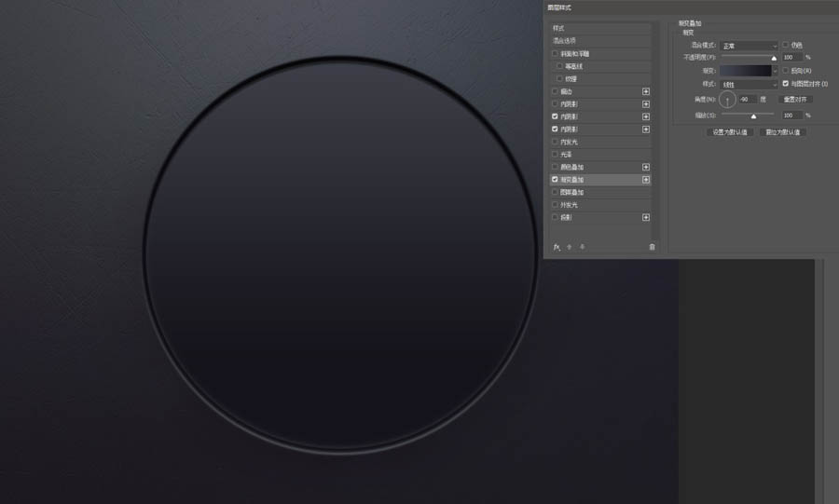Click 设置为默认值 (Make Default) button
Screen dimensions: 839x504
pyautogui.click(x=730, y=132)
